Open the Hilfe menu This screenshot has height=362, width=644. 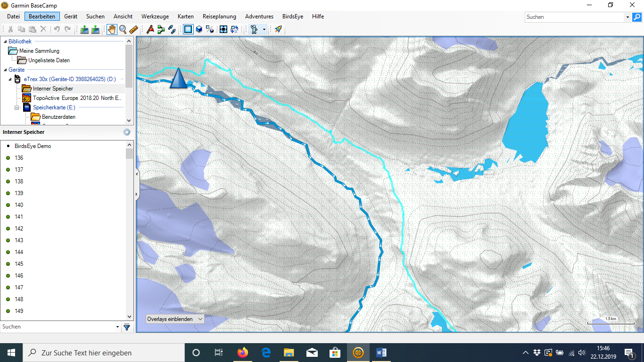click(318, 16)
